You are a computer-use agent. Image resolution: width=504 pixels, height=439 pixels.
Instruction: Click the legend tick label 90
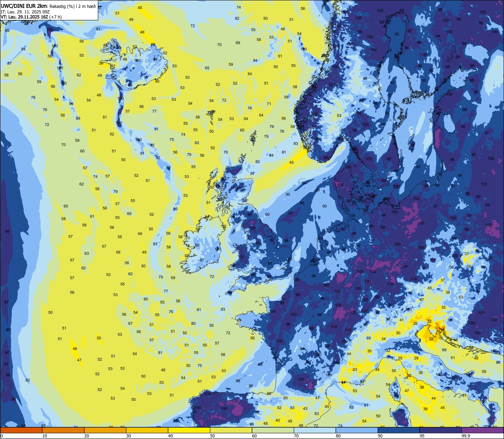380,436
